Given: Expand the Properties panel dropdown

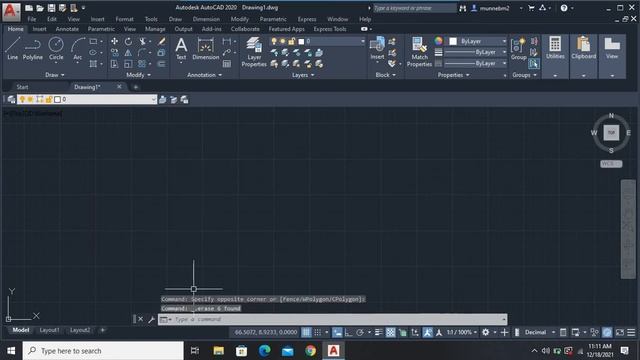Looking at the screenshot, I should click(x=453, y=75).
